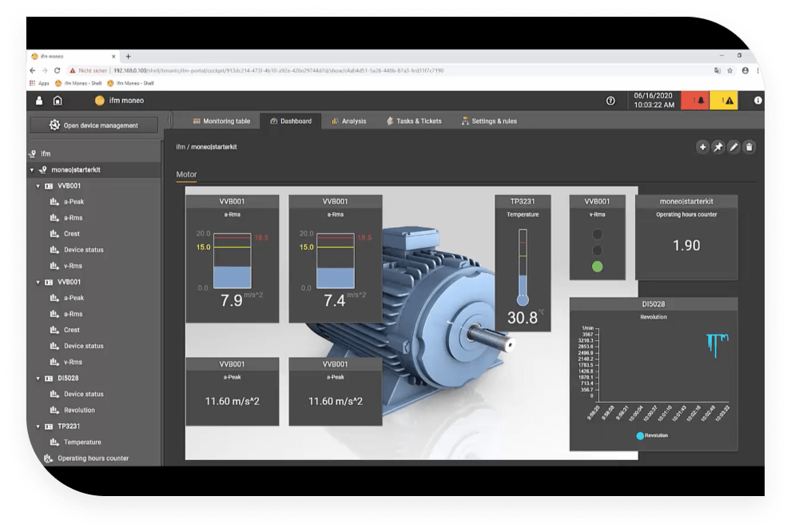Open the Analysis tab
Viewport: 791px width, 532px height.
coord(348,121)
